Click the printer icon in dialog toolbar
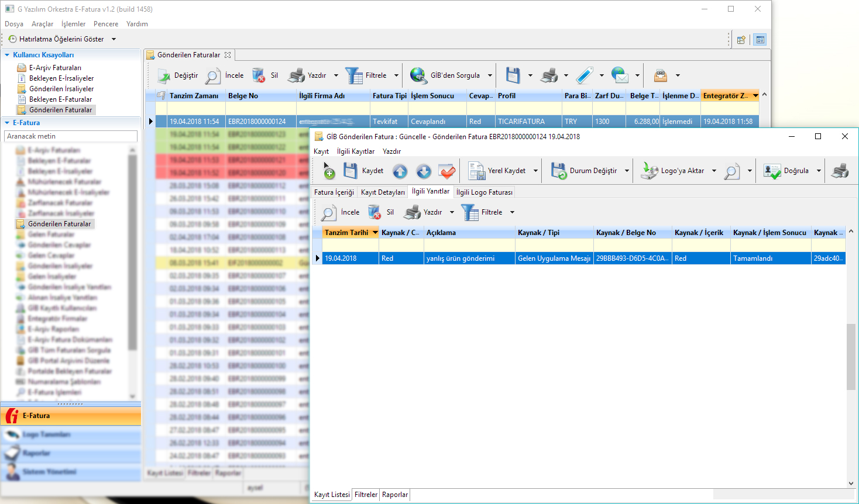The image size is (859, 504). 840,171
